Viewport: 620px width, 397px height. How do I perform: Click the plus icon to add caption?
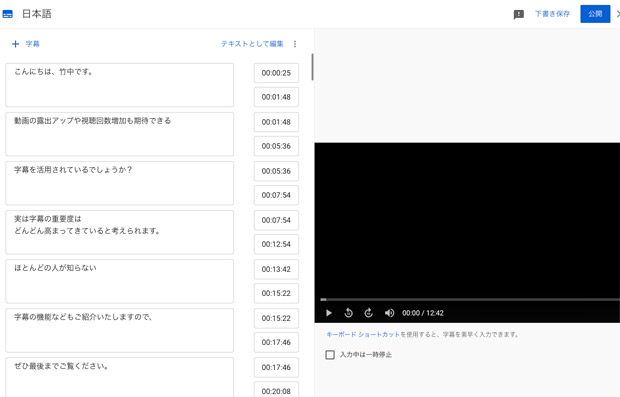point(15,44)
